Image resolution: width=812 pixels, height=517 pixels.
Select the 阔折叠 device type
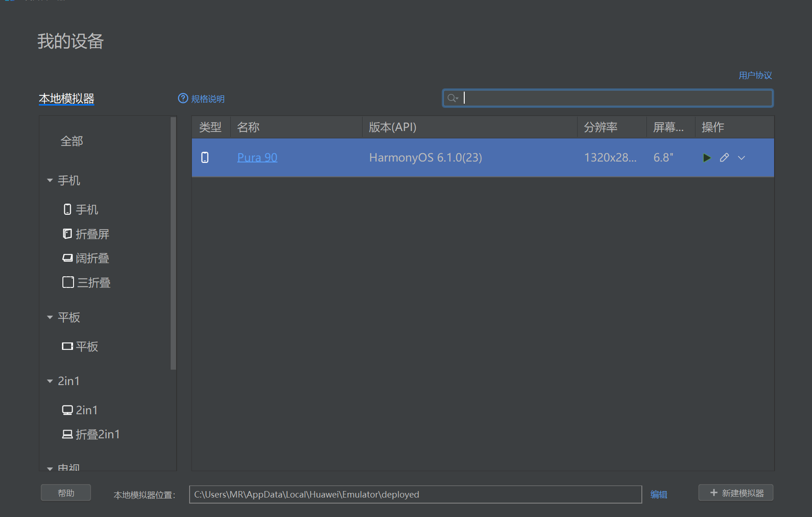click(86, 258)
